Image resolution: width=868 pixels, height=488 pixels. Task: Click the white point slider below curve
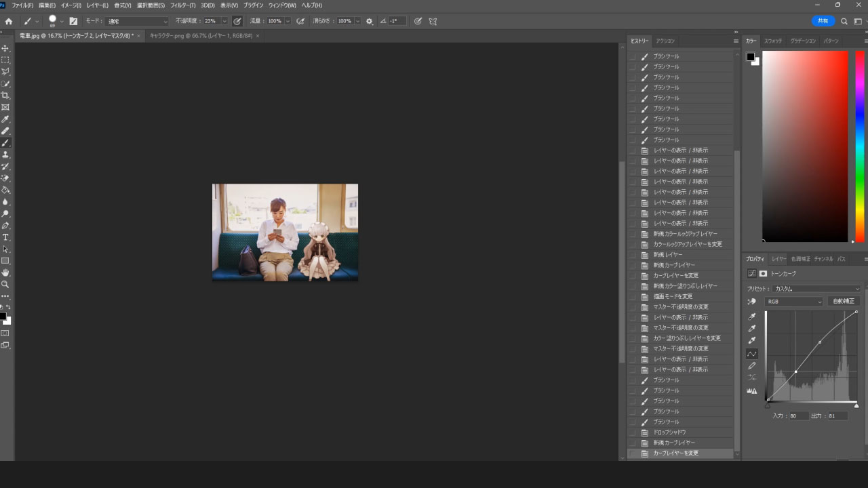pos(856,405)
